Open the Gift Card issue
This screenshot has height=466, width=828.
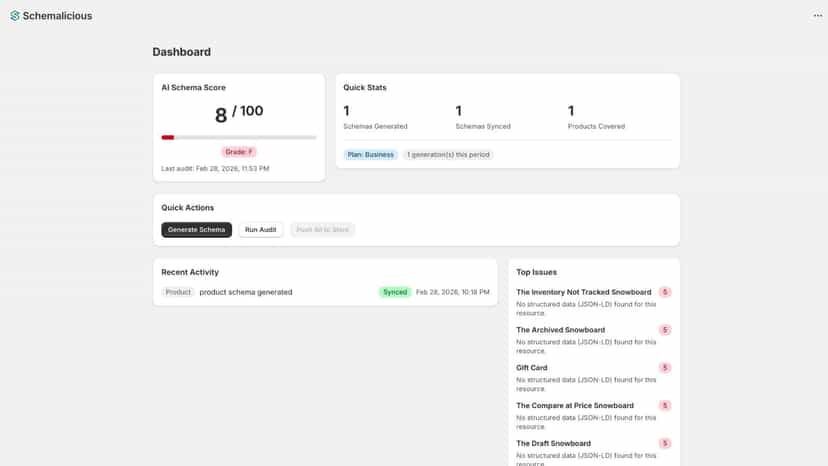click(x=532, y=368)
